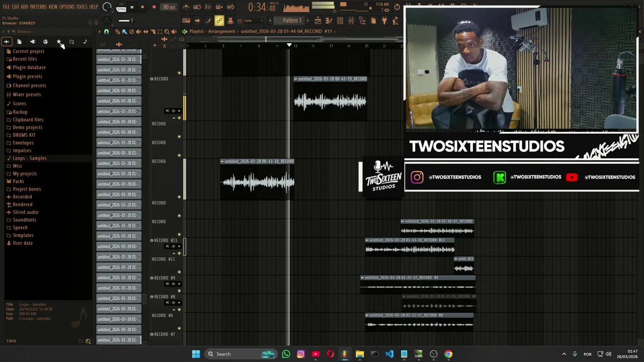Expand the Sliced audio folder
The width and height of the screenshot is (644, 362).
point(26,212)
